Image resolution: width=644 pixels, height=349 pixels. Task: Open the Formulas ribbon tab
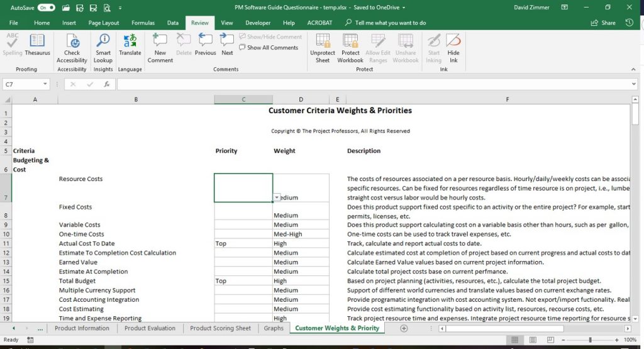[143, 23]
